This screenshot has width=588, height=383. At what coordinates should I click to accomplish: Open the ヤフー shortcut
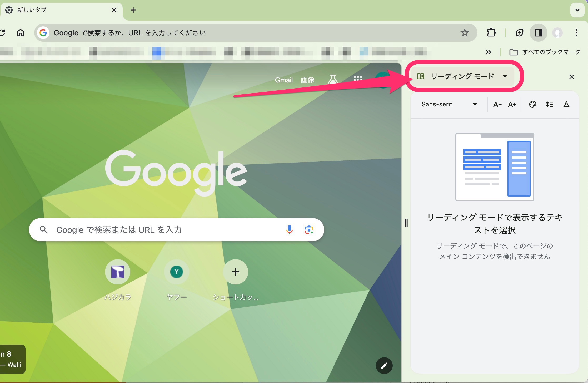[x=177, y=280]
